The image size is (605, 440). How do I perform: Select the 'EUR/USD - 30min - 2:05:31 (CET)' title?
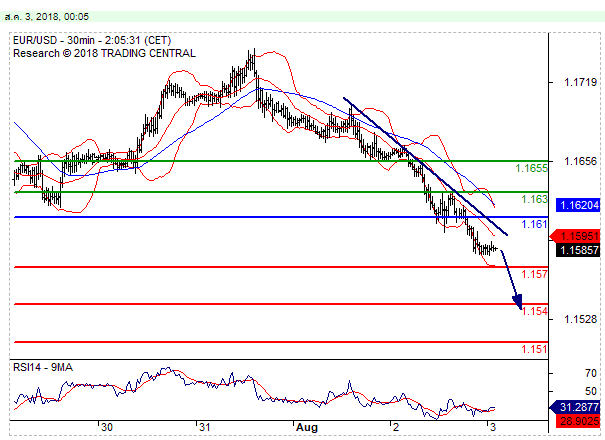pos(92,40)
